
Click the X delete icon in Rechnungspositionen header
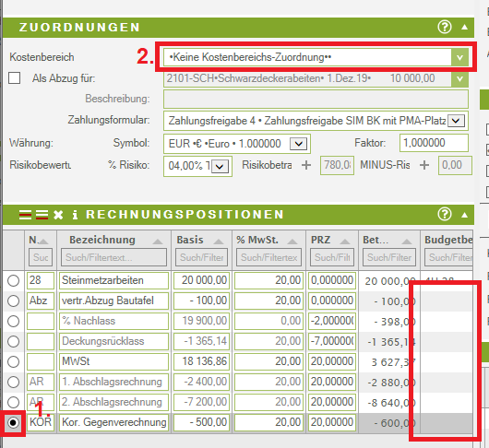(58, 215)
